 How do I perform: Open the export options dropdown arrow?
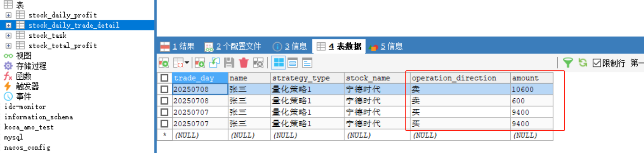[187, 63]
